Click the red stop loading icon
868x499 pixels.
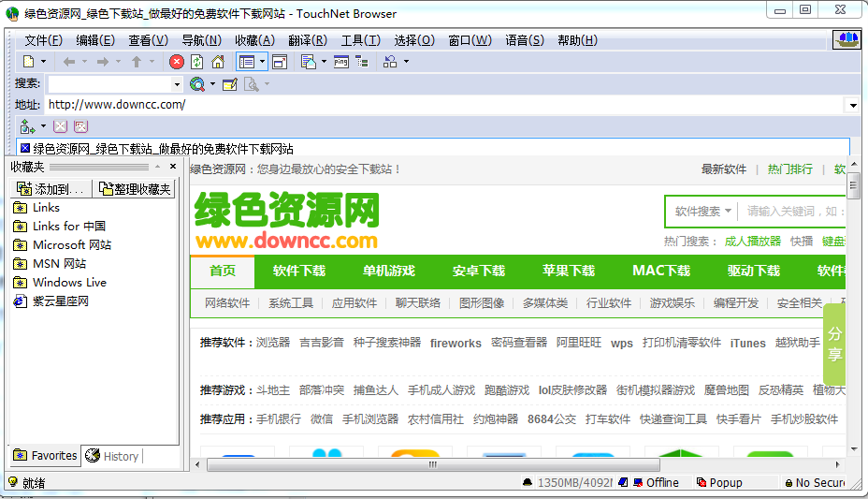click(177, 62)
